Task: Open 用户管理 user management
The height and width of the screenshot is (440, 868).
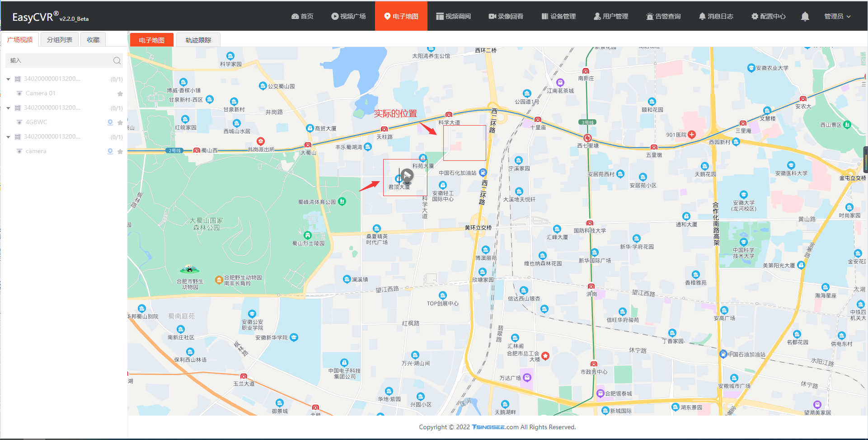Action: tap(611, 16)
